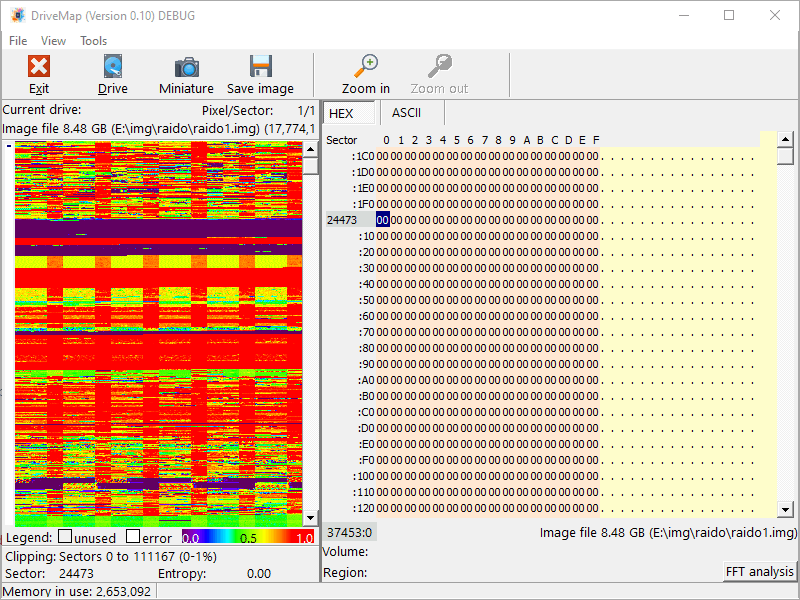This screenshot has height=600, width=800.
Task: Select the highlighted 00 byte in sector 24473
Action: (x=382, y=220)
